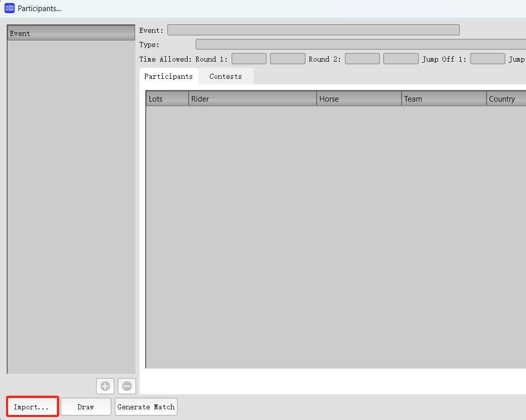Screen dimensions: 526x420
Task: Click the second Round 1 time field
Action: [x=287, y=59]
